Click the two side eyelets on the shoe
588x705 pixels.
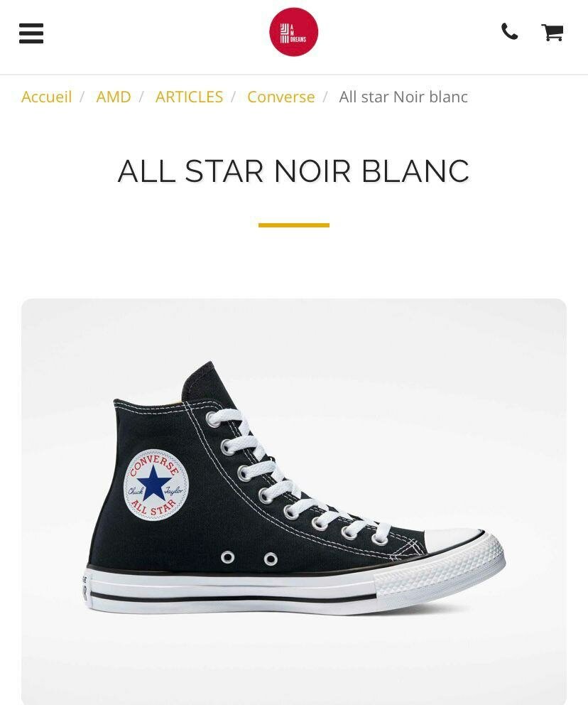[249, 559]
